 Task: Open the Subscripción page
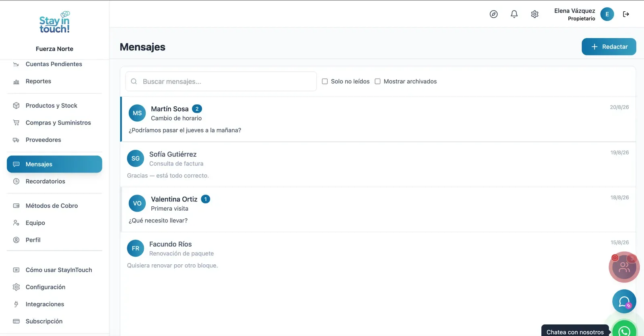(54, 321)
